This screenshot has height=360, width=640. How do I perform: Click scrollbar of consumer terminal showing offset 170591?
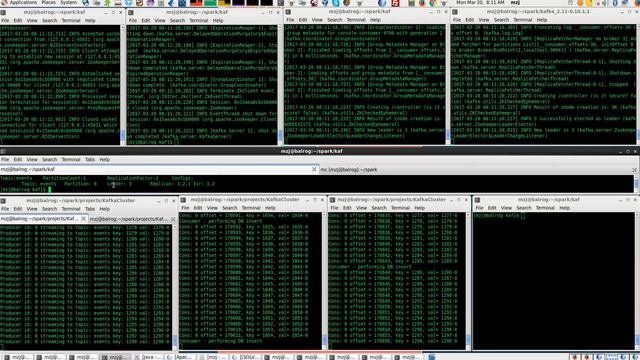(324, 280)
